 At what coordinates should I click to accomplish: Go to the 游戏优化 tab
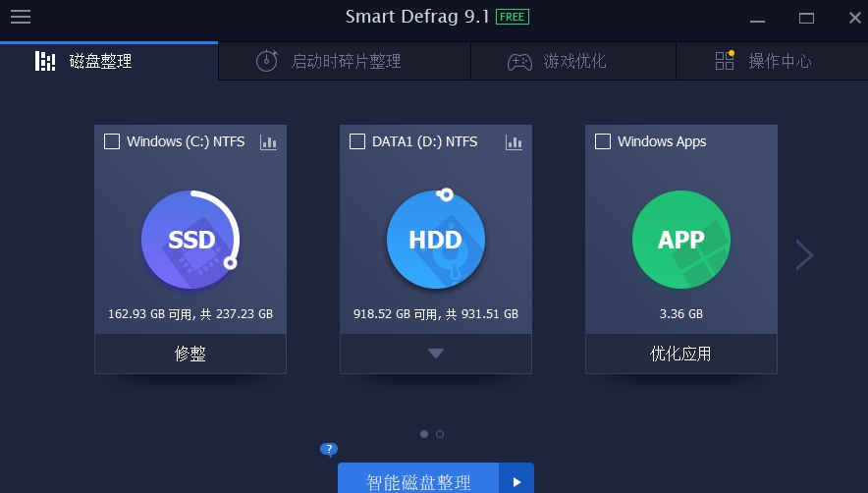pyautogui.click(x=573, y=61)
